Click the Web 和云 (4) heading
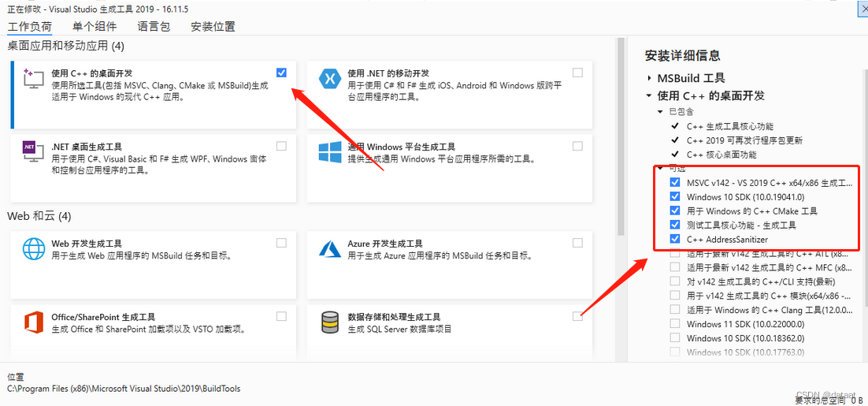The image size is (868, 406). 39,215
